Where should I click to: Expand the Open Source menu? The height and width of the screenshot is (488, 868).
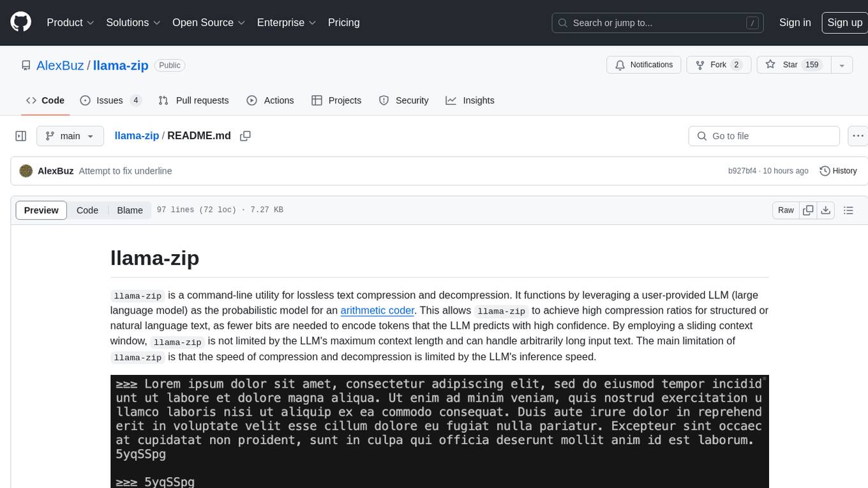point(209,22)
